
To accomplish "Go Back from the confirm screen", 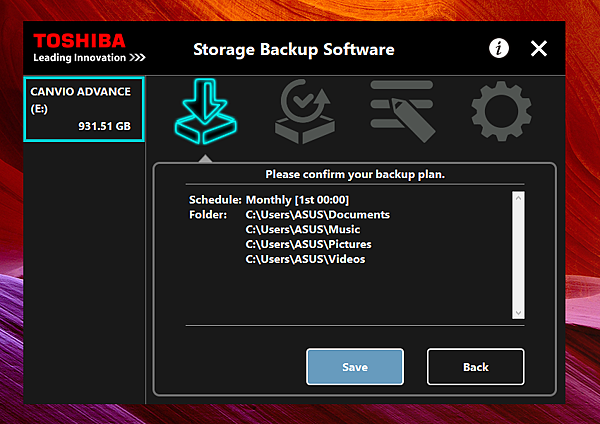I will (x=476, y=367).
